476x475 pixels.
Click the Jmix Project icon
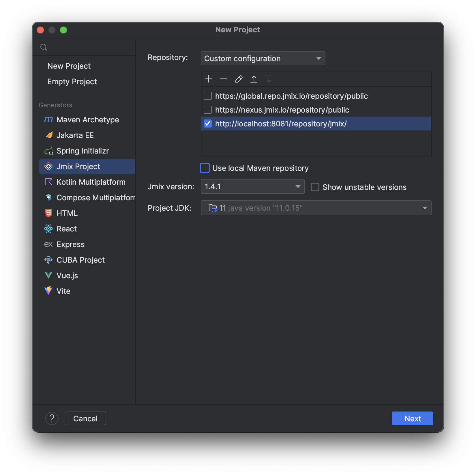(x=48, y=166)
